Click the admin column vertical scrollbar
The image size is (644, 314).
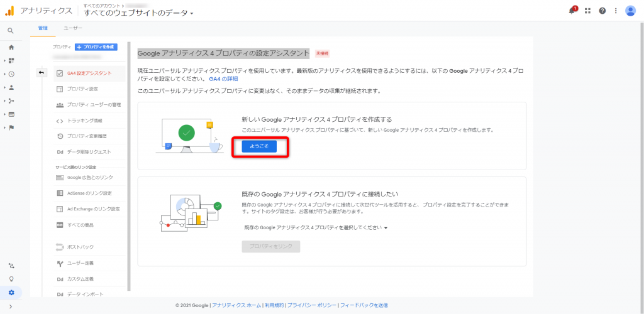(x=129, y=166)
